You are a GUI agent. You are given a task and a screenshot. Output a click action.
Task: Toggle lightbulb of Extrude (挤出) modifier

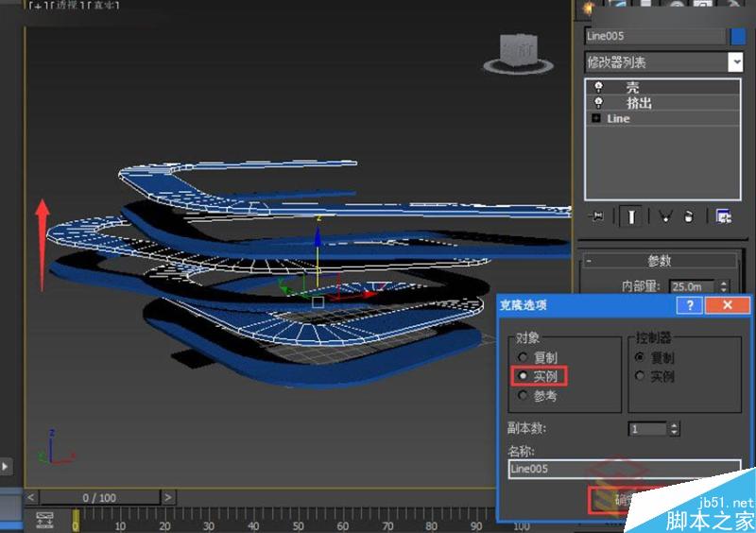[x=598, y=103]
